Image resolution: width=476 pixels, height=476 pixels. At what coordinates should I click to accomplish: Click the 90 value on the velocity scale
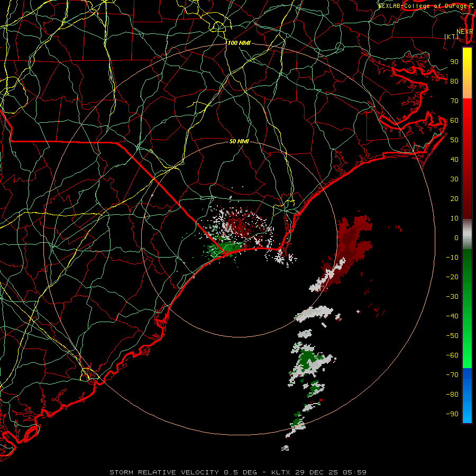(x=454, y=62)
